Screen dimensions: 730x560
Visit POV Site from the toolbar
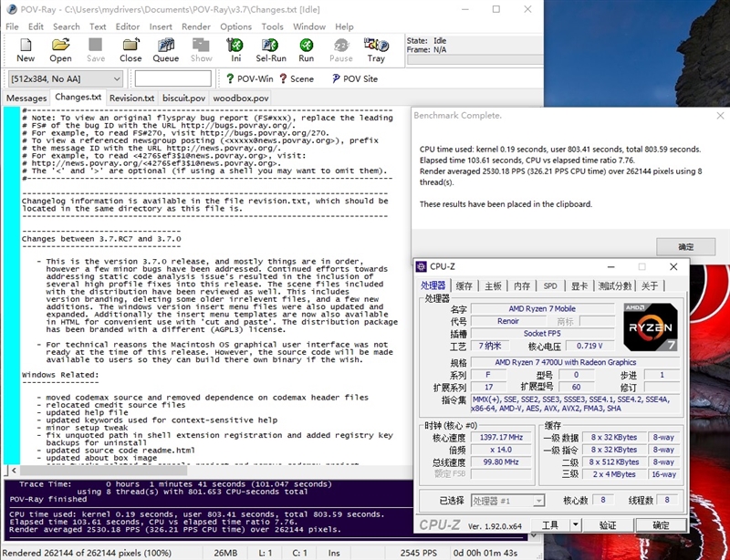pyautogui.click(x=352, y=79)
